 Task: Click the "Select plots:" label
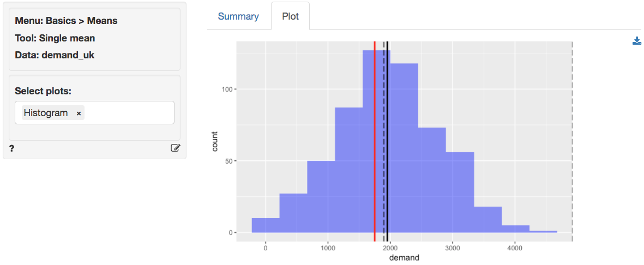tap(43, 91)
